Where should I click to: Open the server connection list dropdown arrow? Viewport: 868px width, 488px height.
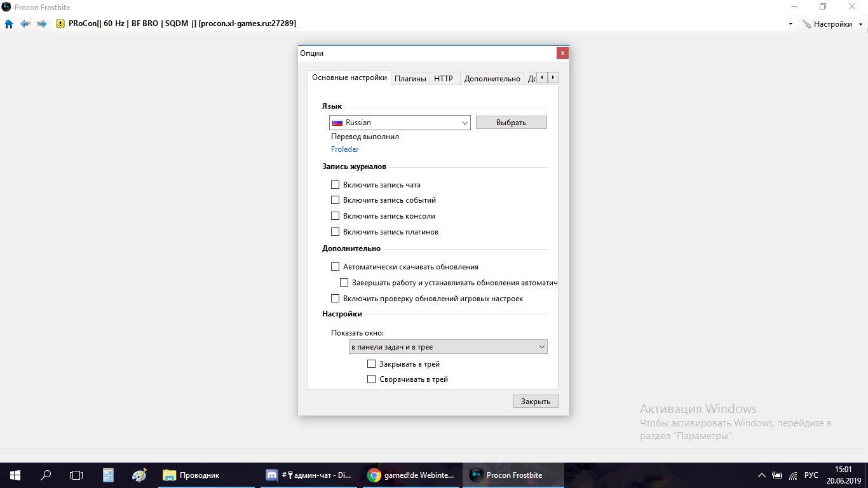pos(790,24)
